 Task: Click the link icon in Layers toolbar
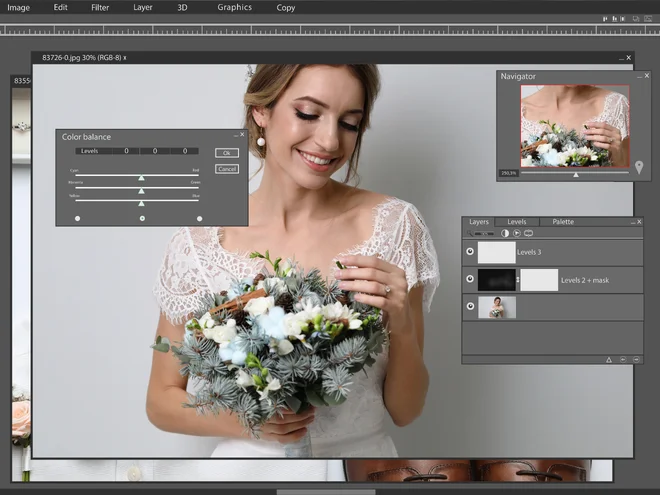[x=528, y=233]
